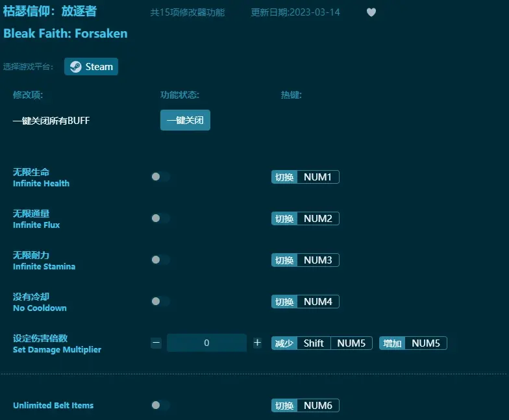Viewport: 509px width, 420px height.
Task: Click the 切换 label beside NUM1
Action: click(x=284, y=177)
